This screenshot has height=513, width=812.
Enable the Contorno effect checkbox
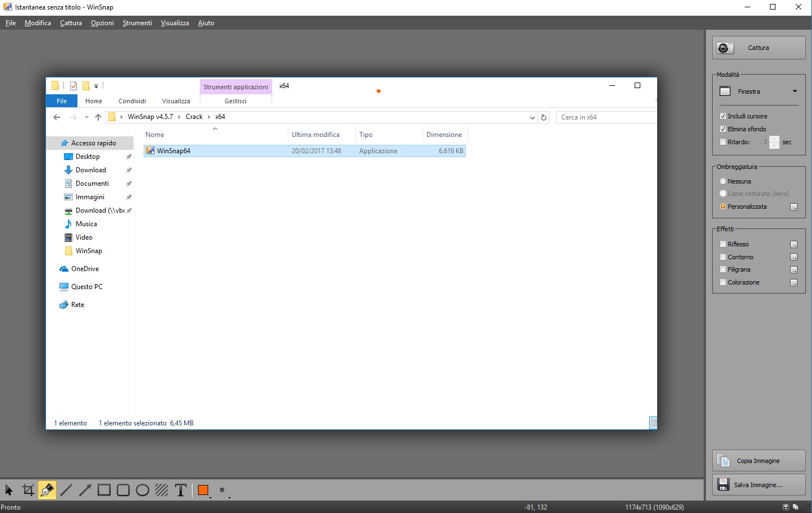[723, 257]
